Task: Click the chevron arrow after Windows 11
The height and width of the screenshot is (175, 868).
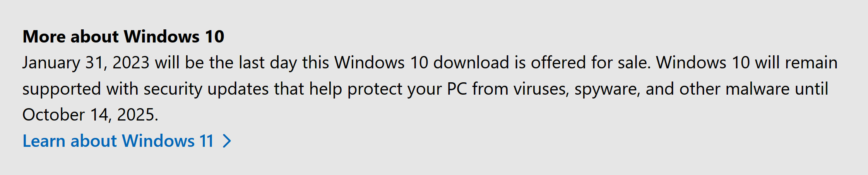Action: pyautogui.click(x=227, y=141)
